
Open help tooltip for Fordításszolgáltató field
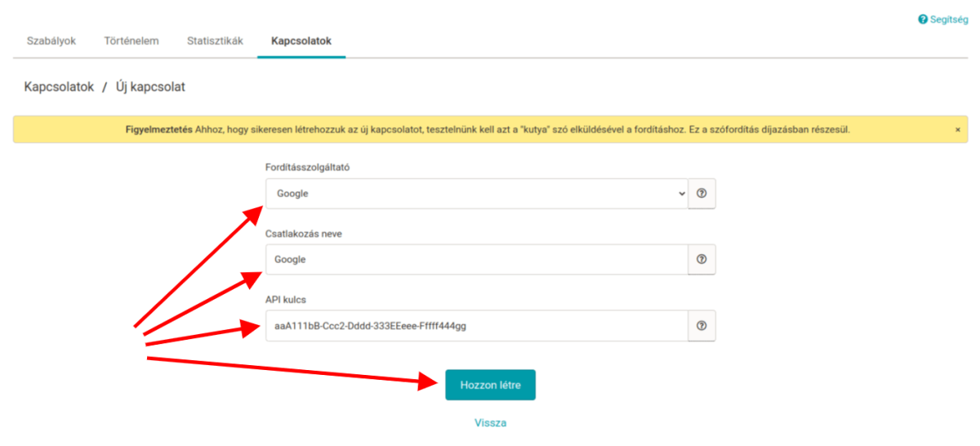tap(702, 194)
